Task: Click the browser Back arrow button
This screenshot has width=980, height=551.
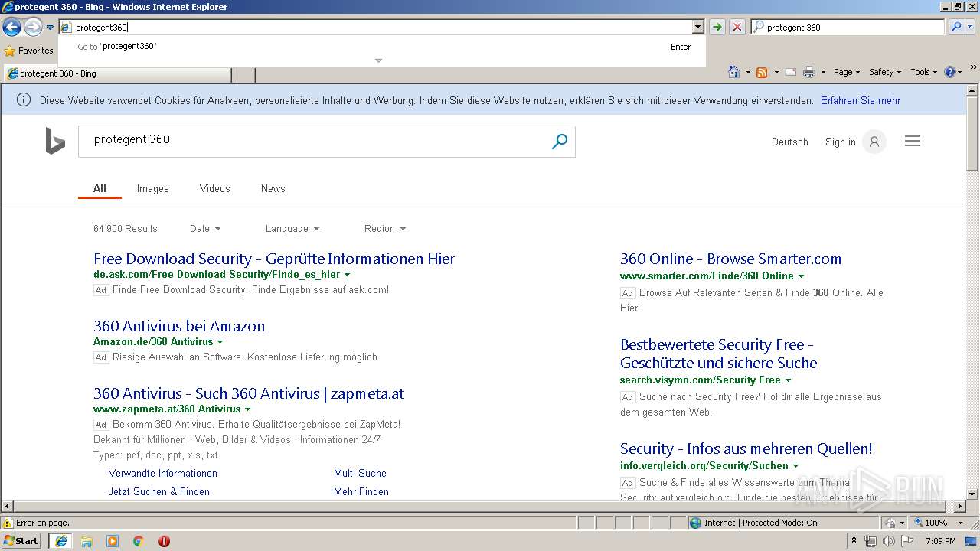Action: pyautogui.click(x=11, y=28)
